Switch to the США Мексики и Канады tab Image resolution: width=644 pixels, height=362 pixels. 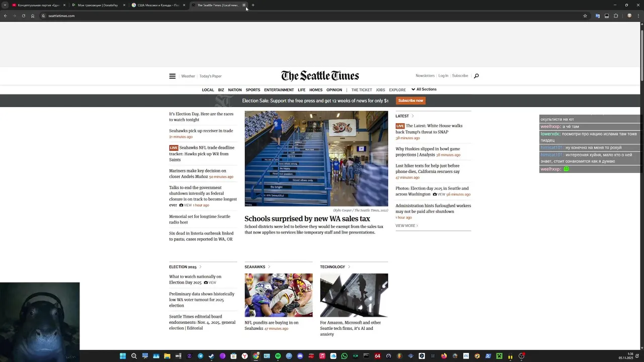(158, 5)
